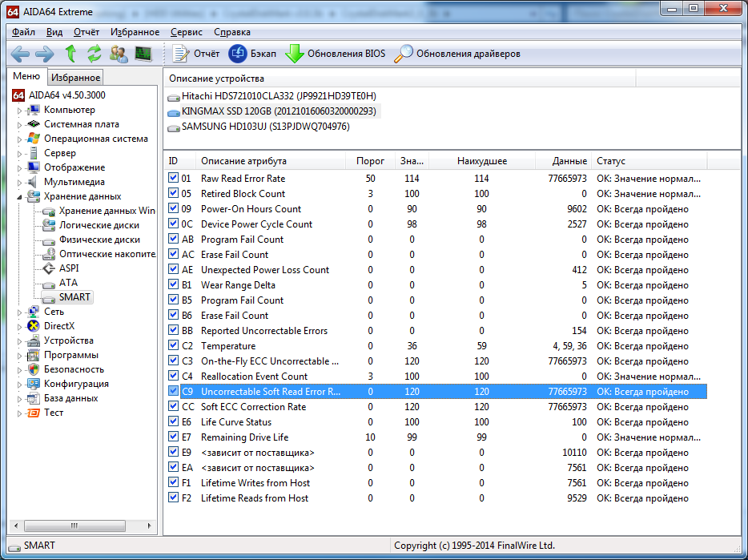Screen dimensions: 748x560
Task: Sort by Описание атрибута column header
Action: pos(271,161)
